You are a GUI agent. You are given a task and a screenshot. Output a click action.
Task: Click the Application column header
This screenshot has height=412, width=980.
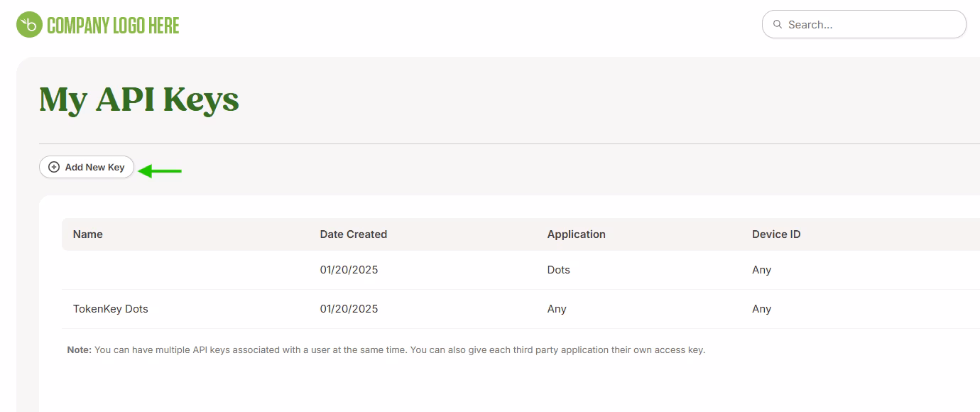[x=576, y=234]
